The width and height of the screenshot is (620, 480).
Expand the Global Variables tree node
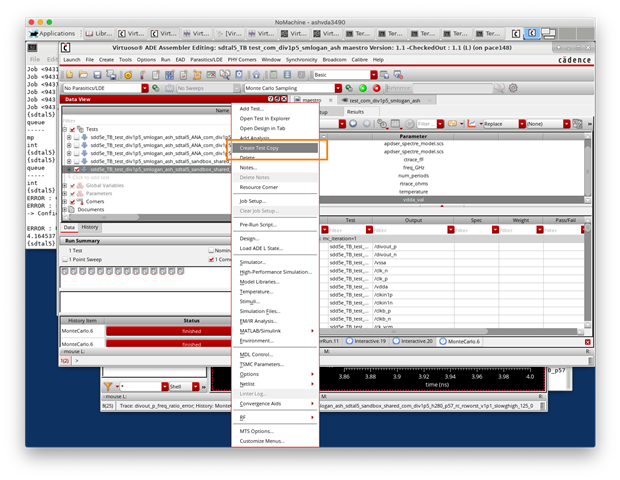point(65,185)
